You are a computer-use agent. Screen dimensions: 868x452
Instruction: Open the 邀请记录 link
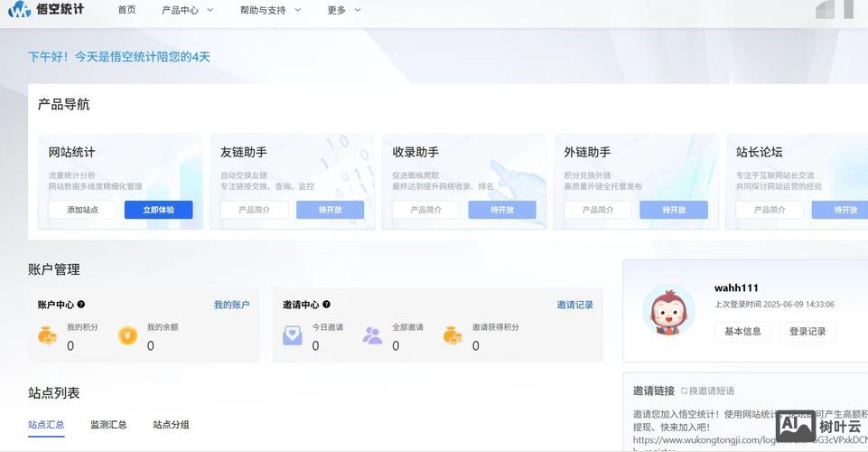tap(575, 305)
